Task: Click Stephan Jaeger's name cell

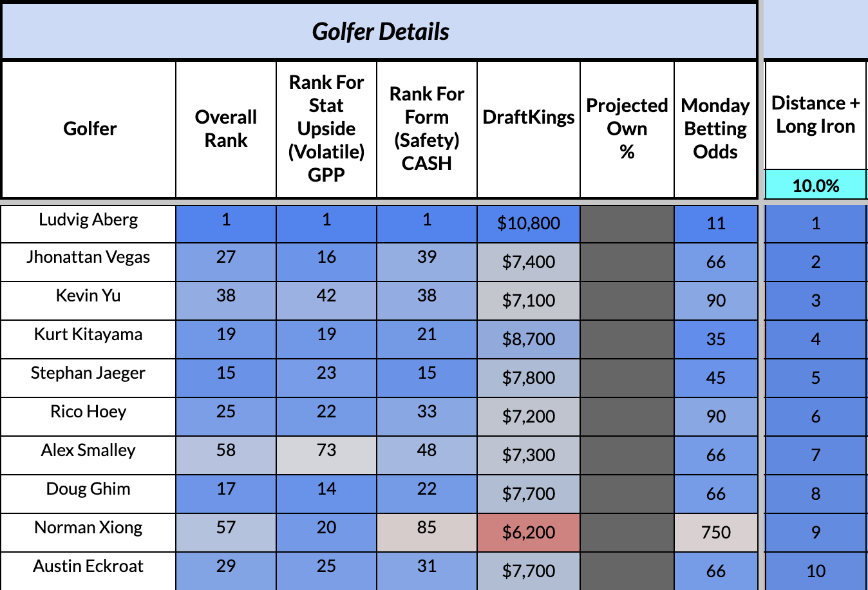Action: (88, 374)
